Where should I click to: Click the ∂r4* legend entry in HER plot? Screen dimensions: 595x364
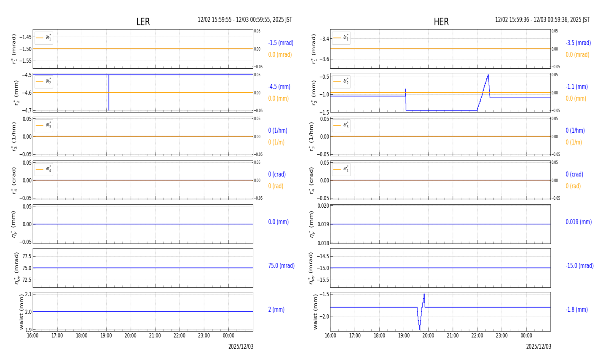[x=341, y=169]
